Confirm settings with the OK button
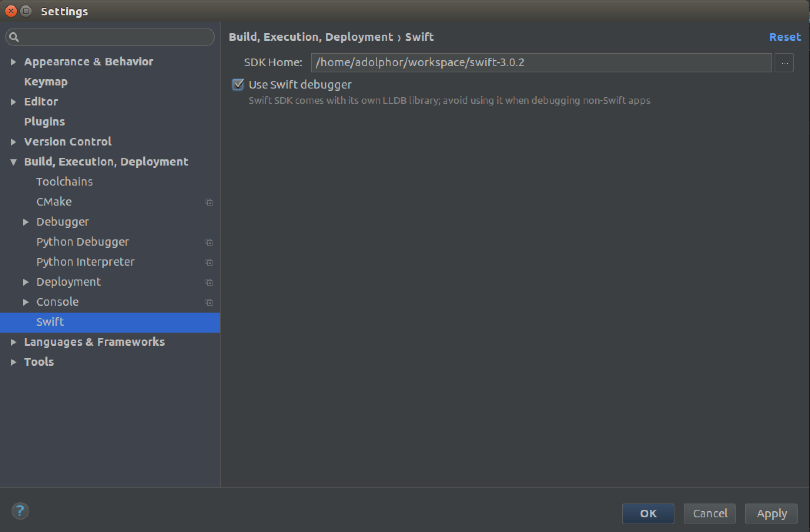 point(648,514)
